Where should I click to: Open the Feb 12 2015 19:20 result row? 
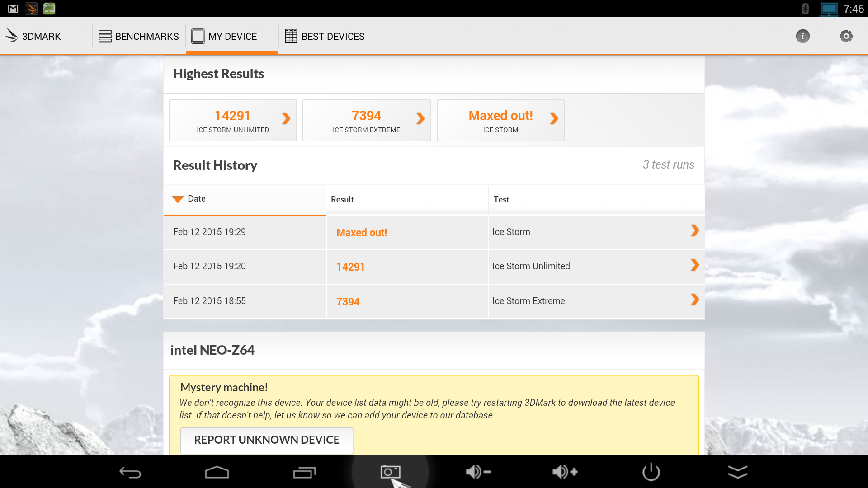(x=434, y=267)
